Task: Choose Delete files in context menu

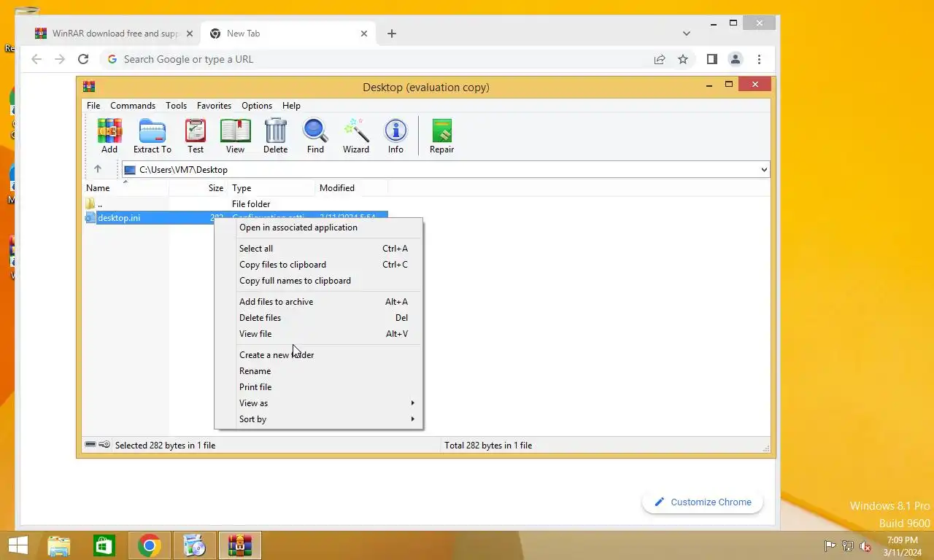Action: [x=319, y=318]
